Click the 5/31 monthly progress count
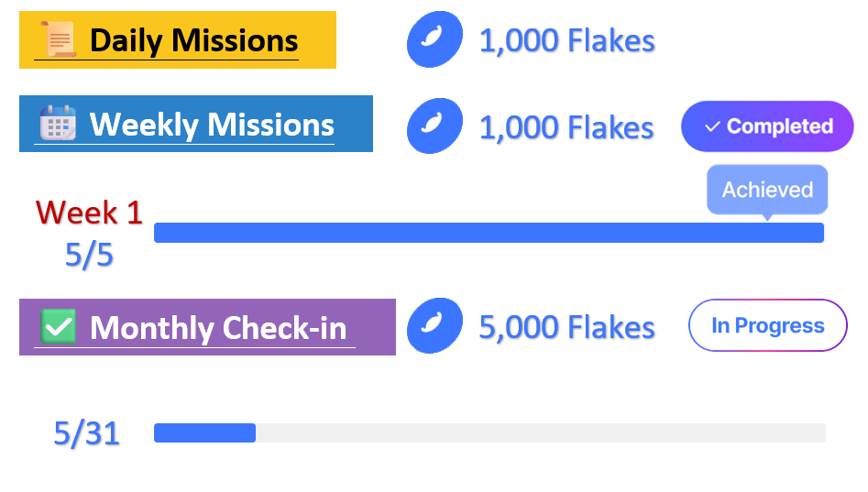The width and height of the screenshot is (868, 492). pos(87,433)
